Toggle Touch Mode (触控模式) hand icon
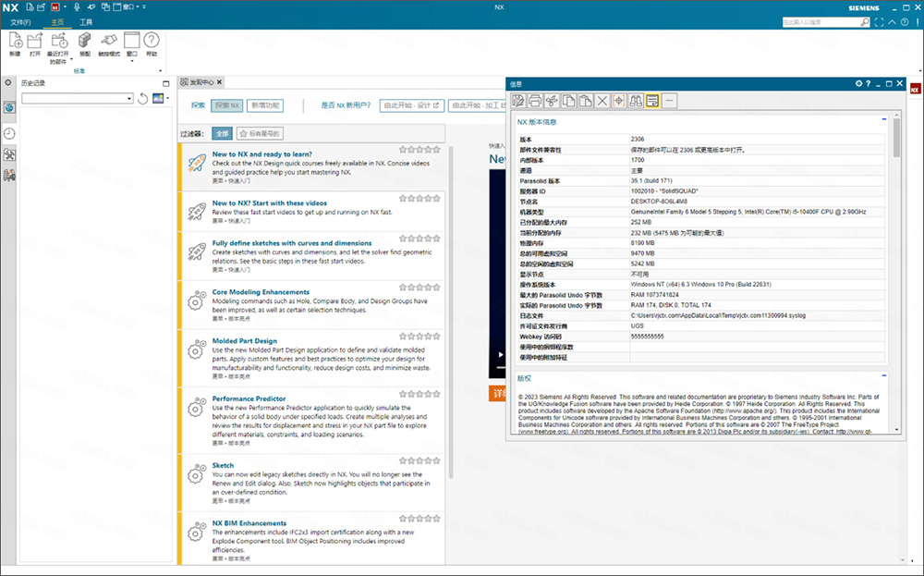 pyautogui.click(x=108, y=40)
